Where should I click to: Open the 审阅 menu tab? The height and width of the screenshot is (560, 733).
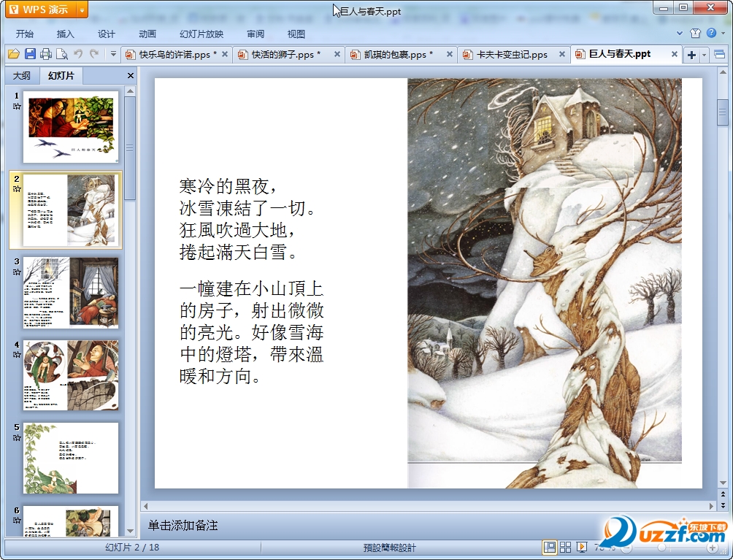tap(256, 34)
